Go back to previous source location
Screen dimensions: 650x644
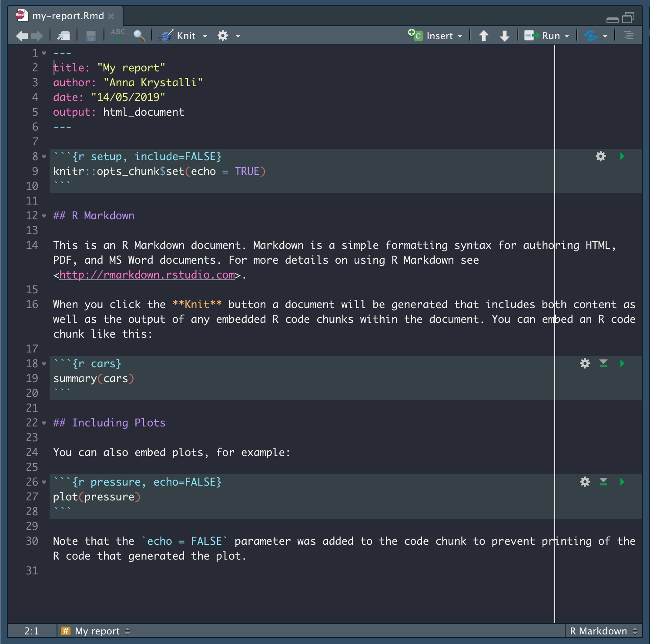tap(22, 36)
